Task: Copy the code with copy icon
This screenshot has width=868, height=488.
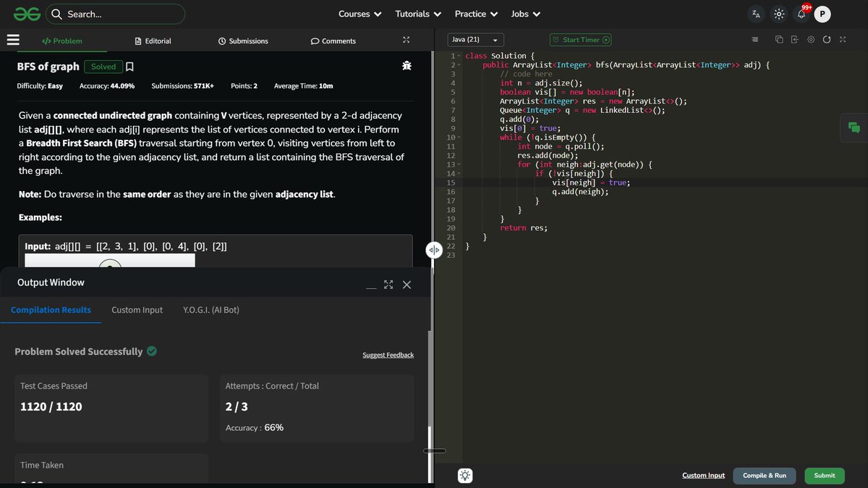Action: [779, 40]
